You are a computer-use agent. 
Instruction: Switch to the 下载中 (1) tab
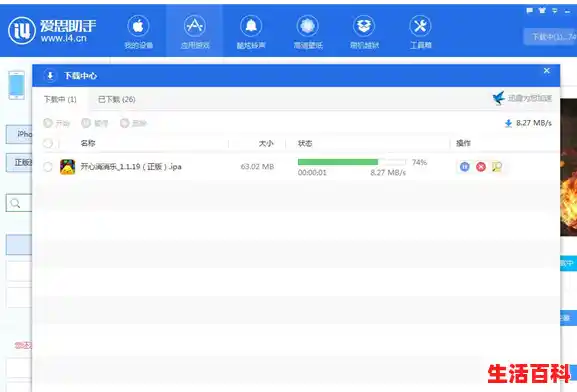(60, 99)
